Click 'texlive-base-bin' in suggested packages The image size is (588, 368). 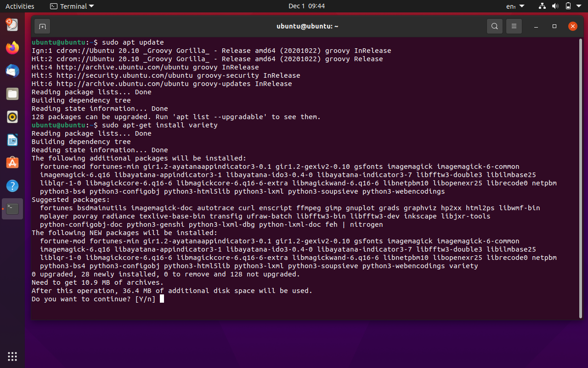click(x=172, y=216)
